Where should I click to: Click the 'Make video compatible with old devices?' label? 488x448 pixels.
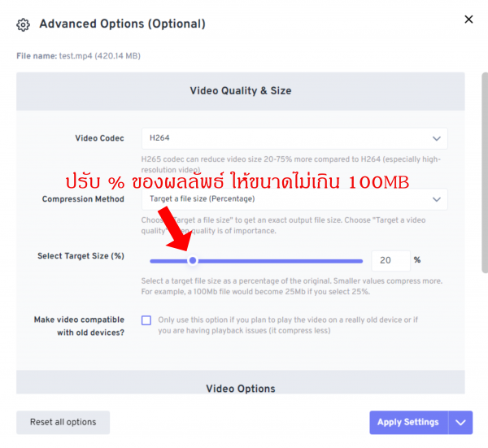coord(79,326)
